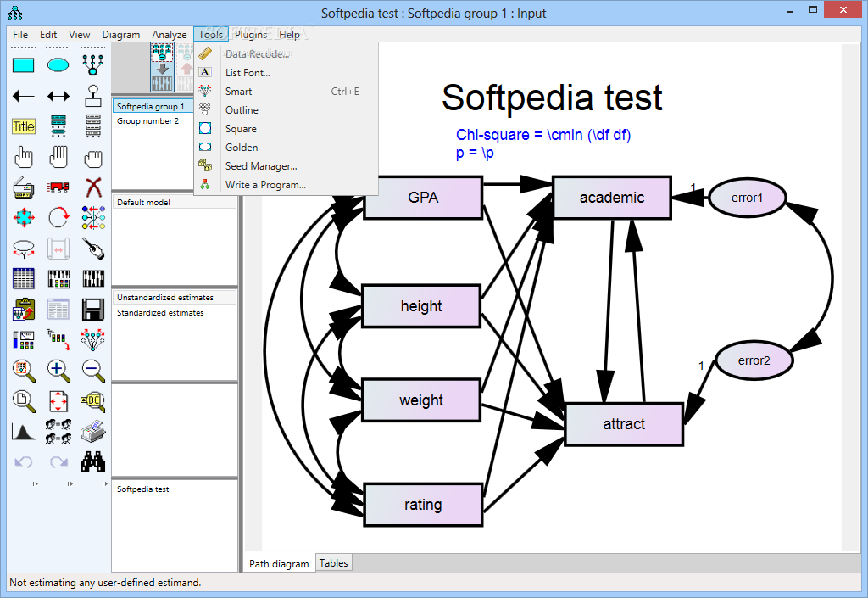The image size is (868, 598).
Task: Choose List Font... from Tools menu
Action: [287, 73]
